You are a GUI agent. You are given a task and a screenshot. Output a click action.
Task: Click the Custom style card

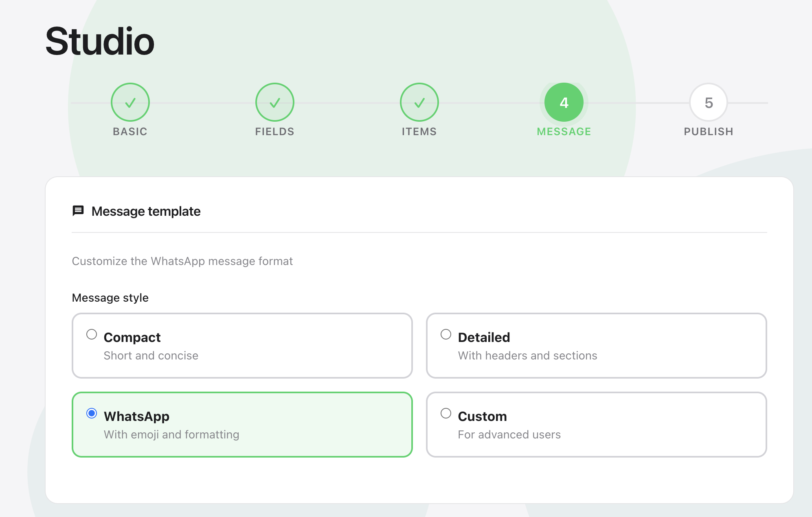(x=597, y=424)
